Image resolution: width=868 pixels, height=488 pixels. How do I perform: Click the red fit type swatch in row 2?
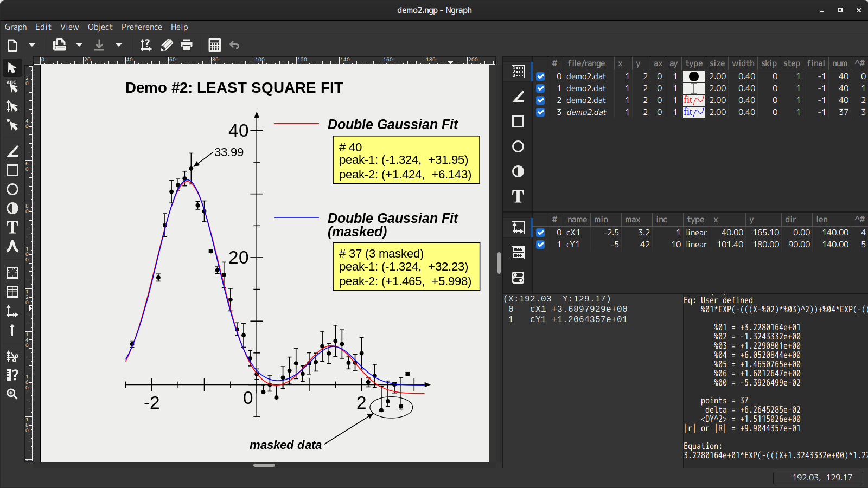tap(693, 100)
